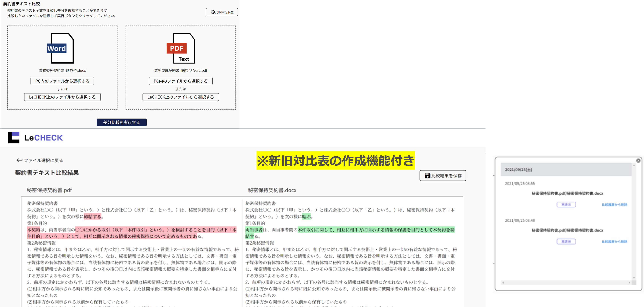The height and width of the screenshot is (307, 644).
Task: Click the history popup scroll-down arrow
Action: coord(634,278)
